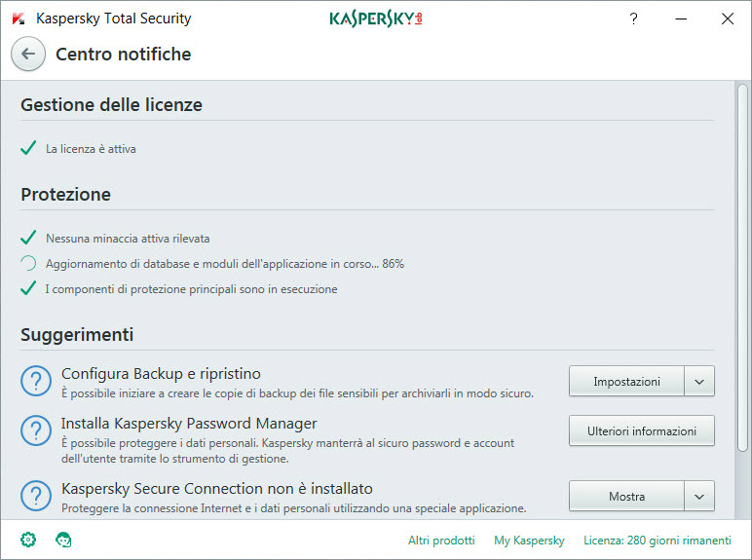Open the help question mark in title bar
The image size is (752, 560).
633,19
